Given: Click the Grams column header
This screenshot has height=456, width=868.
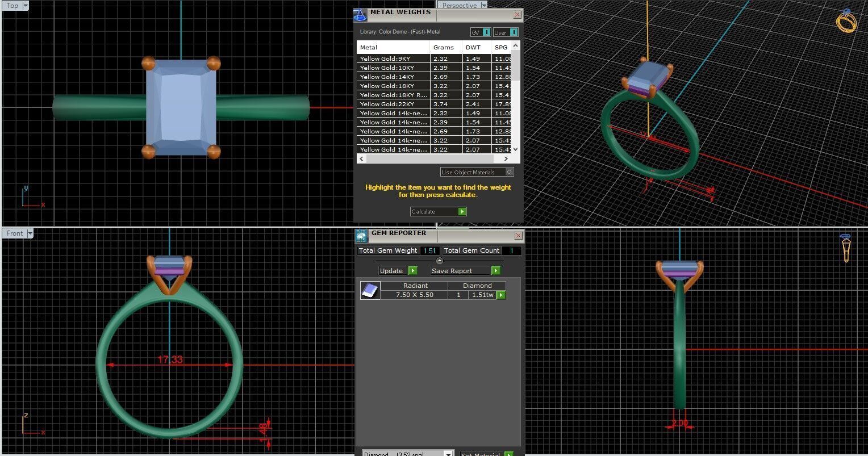Looking at the screenshot, I should coord(446,47).
